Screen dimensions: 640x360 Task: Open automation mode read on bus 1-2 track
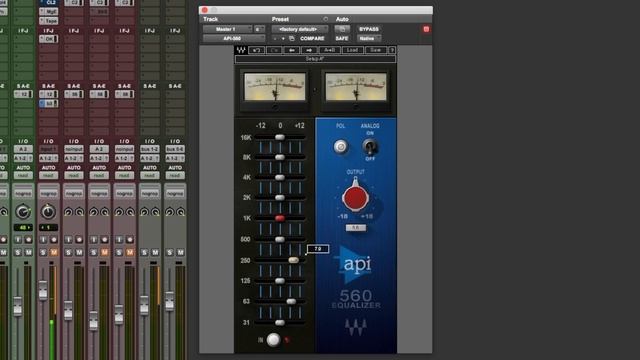[150, 176]
